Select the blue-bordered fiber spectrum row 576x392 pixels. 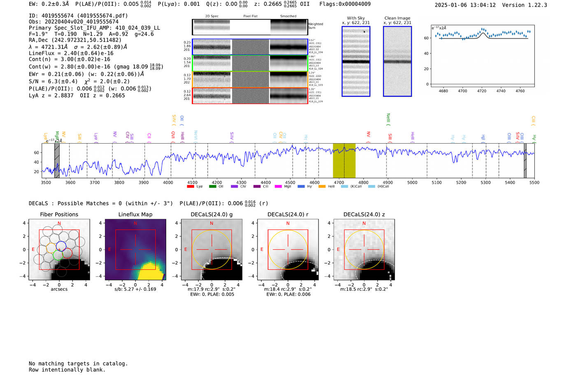click(x=250, y=47)
